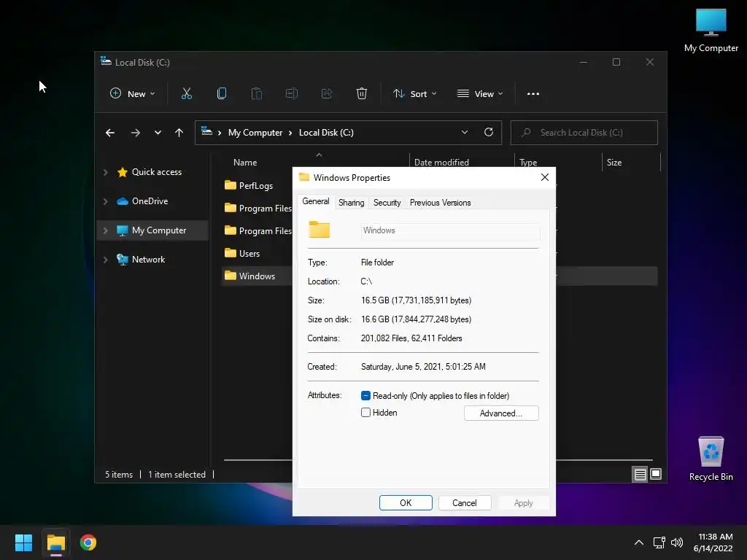Image resolution: width=747 pixels, height=560 pixels.
Task: Select OneDrive in the navigation pane
Action: (152, 201)
